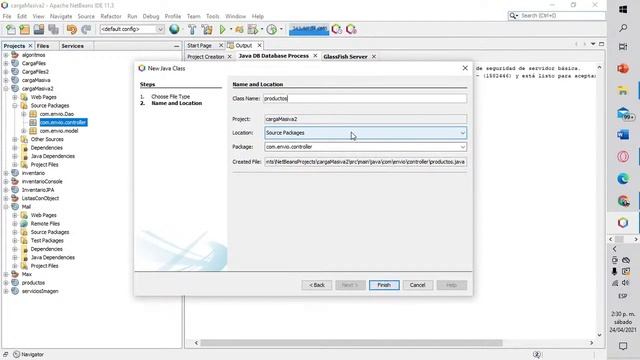This screenshot has height=360, width=640.
Task: Close the New Java Class dialog
Action: pyautogui.click(x=465, y=68)
